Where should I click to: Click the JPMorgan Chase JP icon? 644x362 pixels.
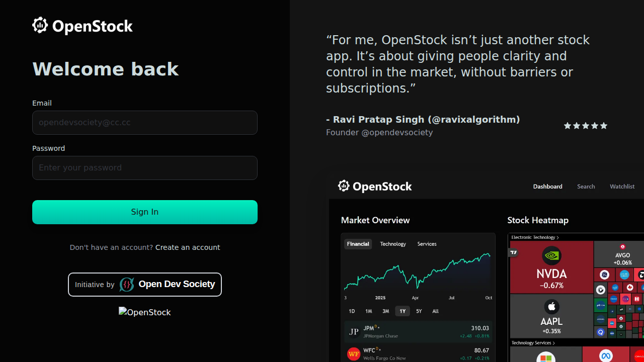[354, 332]
